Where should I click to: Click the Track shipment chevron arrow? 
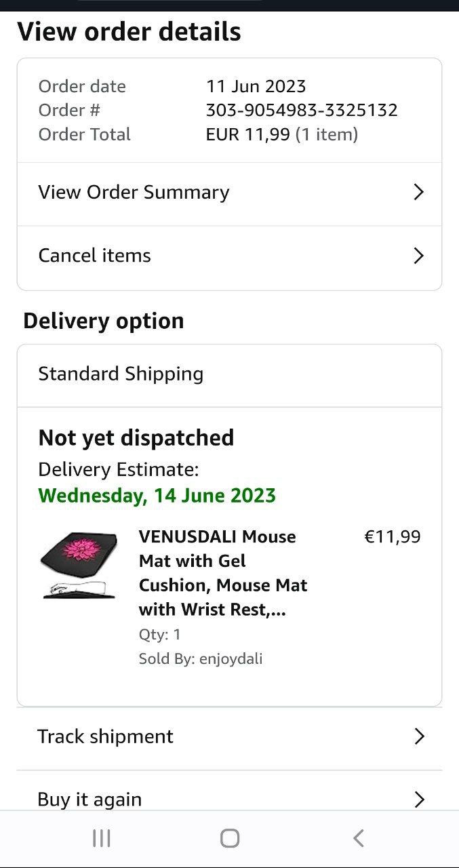coord(419,736)
